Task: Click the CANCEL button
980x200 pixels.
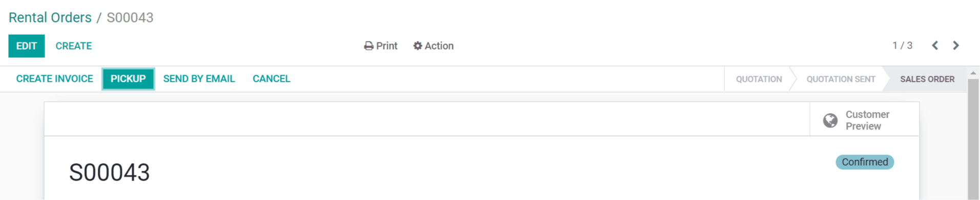Action: (272, 79)
